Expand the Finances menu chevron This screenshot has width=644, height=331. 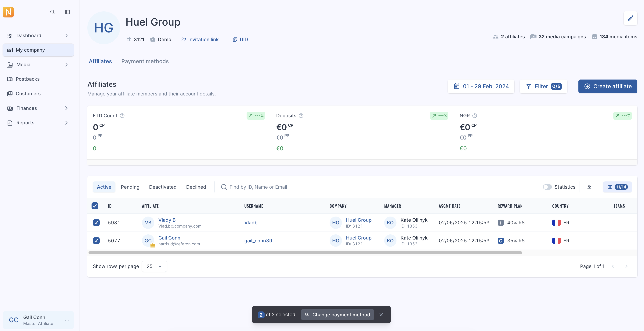66,108
